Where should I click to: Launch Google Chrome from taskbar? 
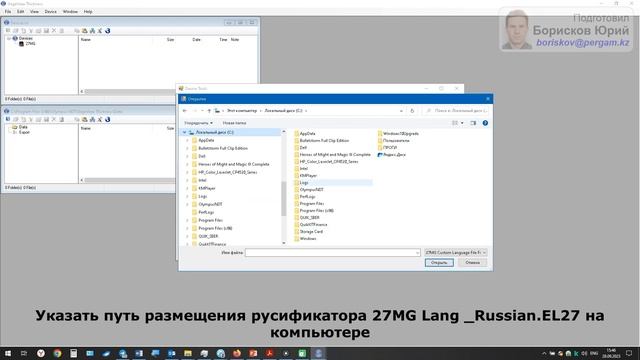coord(57,353)
